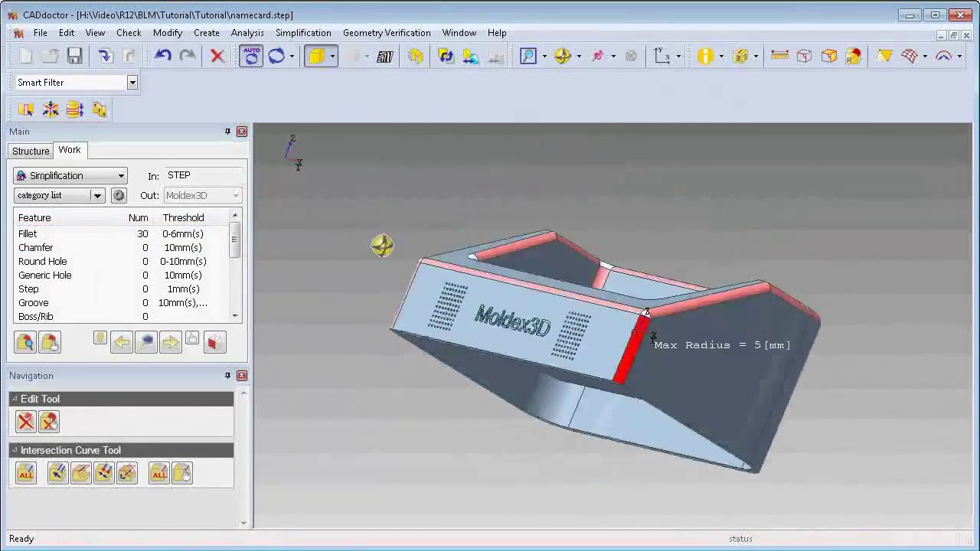This screenshot has height=551, width=980.
Task: Click the Undo arrow icon
Action: point(162,56)
